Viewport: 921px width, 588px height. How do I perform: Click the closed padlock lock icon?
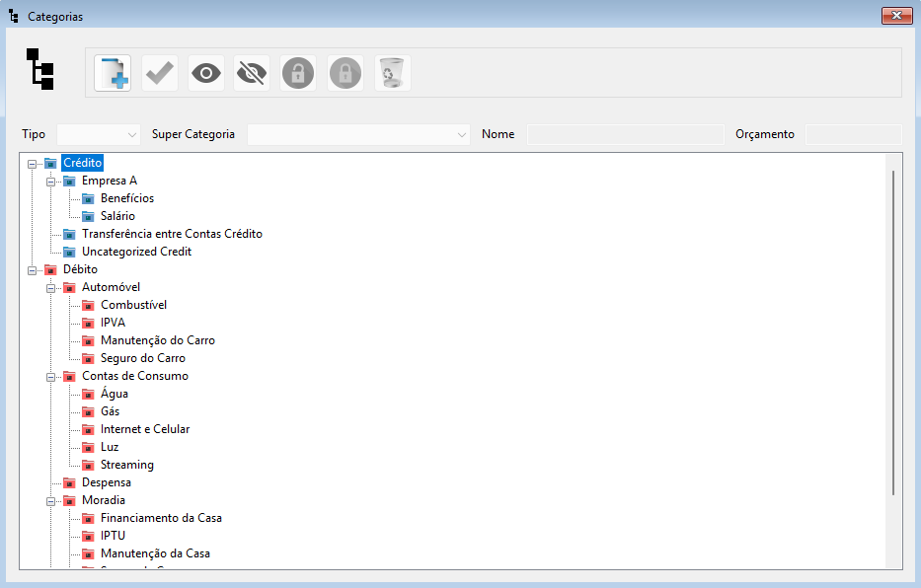pyautogui.click(x=345, y=74)
